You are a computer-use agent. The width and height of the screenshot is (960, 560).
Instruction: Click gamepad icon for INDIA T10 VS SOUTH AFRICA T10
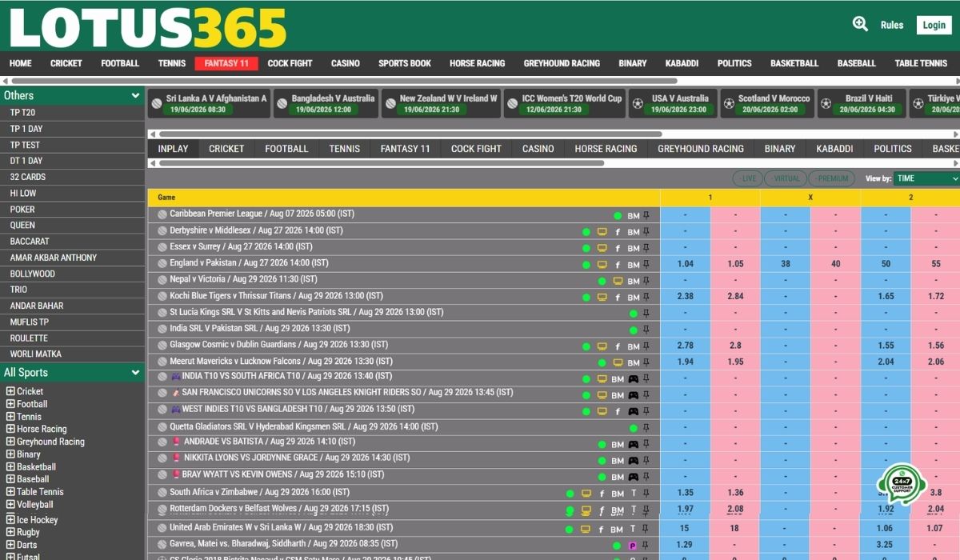(633, 379)
